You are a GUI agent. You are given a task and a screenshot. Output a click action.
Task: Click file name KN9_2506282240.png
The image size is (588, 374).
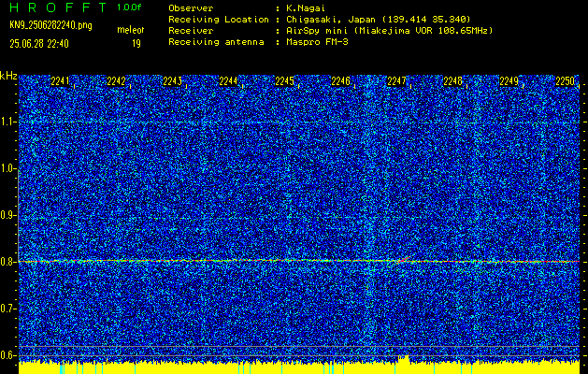[50, 25]
